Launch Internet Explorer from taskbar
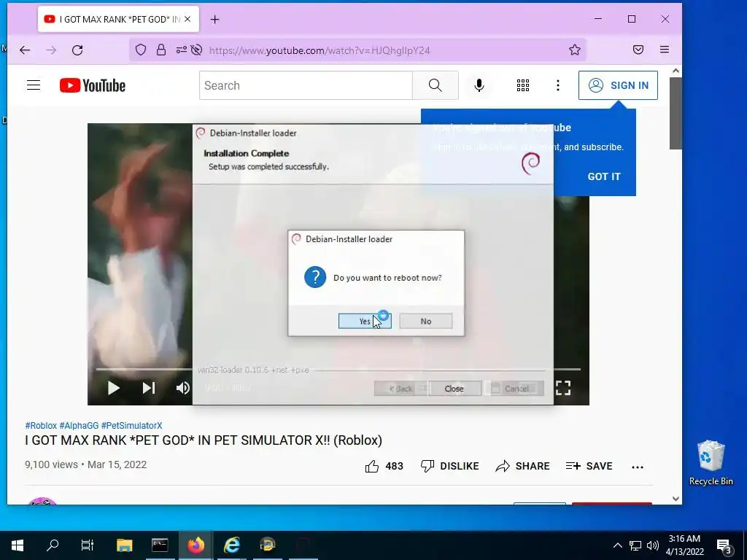 click(x=231, y=545)
